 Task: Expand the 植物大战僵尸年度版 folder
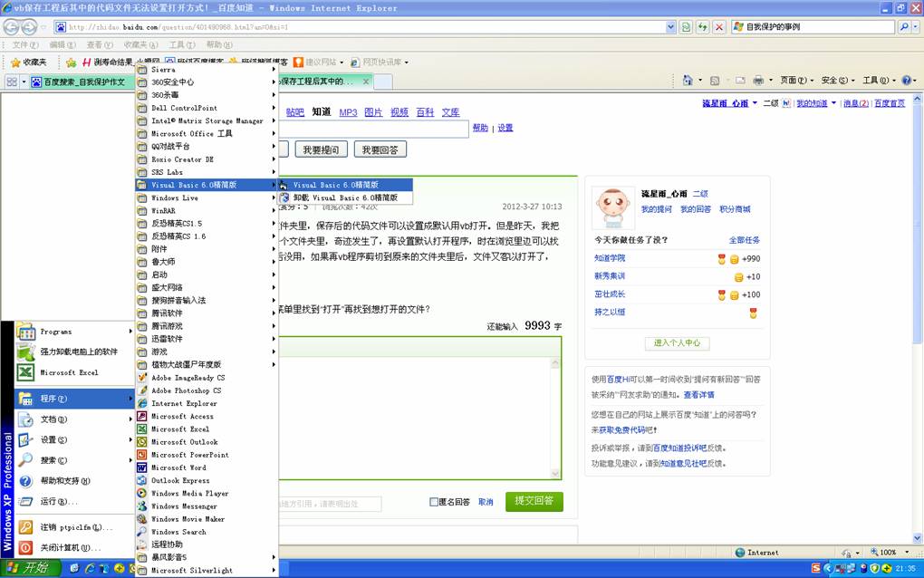coord(207,365)
